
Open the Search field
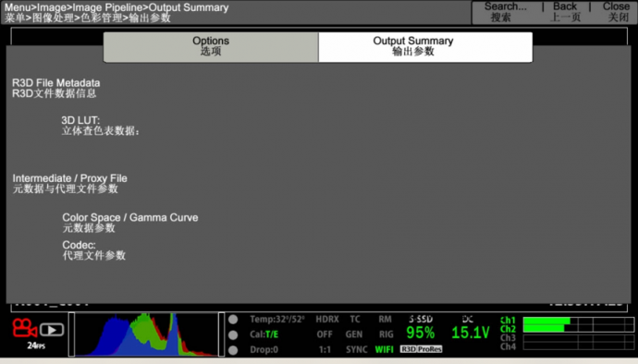click(x=505, y=12)
